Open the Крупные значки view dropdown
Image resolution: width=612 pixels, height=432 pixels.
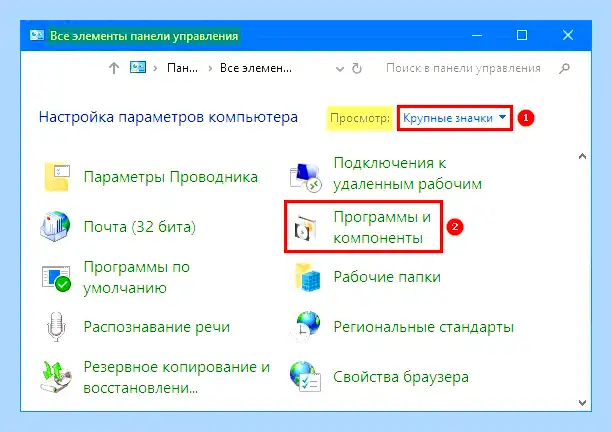click(x=455, y=118)
